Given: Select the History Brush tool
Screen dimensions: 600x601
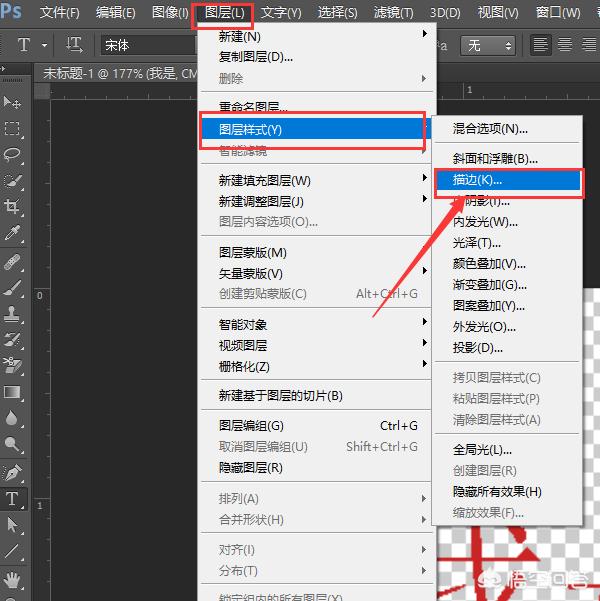Looking at the screenshot, I should 12,340.
